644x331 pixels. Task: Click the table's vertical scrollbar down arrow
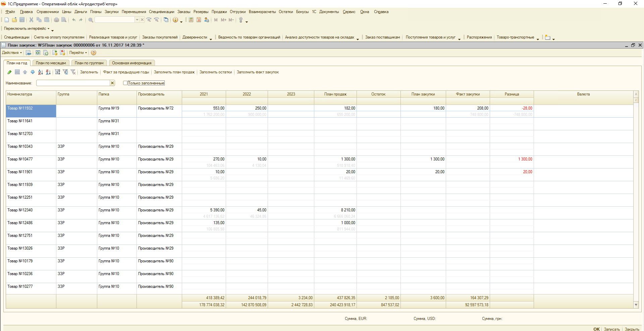tap(636, 305)
